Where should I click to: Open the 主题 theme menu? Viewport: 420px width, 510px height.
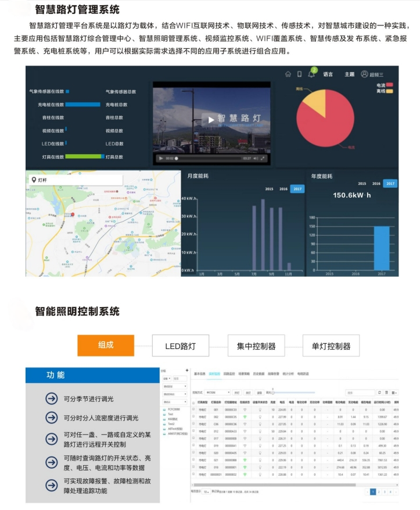(350, 74)
